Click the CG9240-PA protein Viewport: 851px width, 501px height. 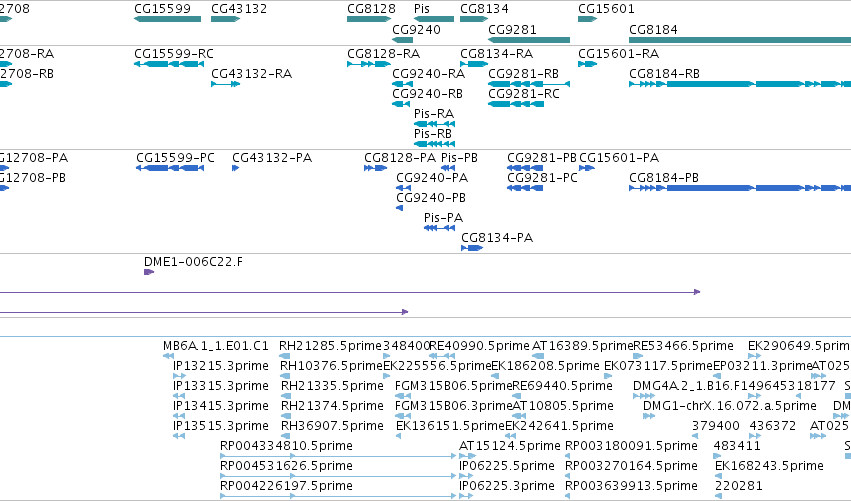pyautogui.click(x=403, y=188)
